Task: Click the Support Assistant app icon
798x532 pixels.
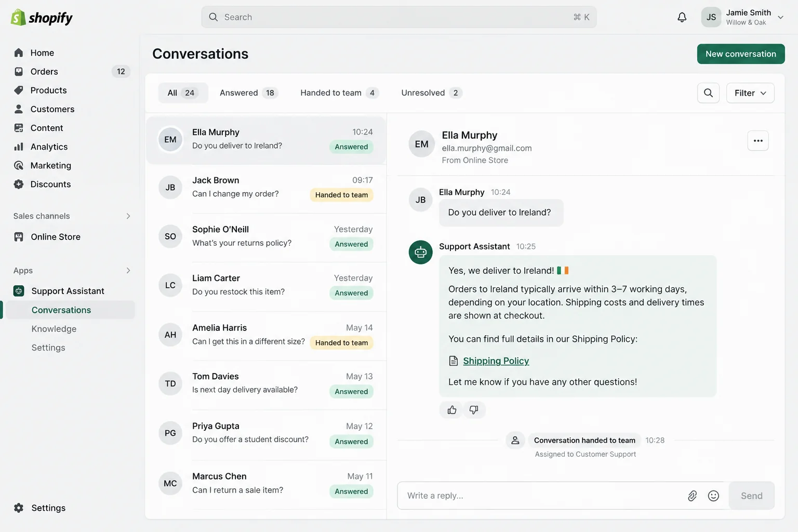Action: [x=19, y=291]
